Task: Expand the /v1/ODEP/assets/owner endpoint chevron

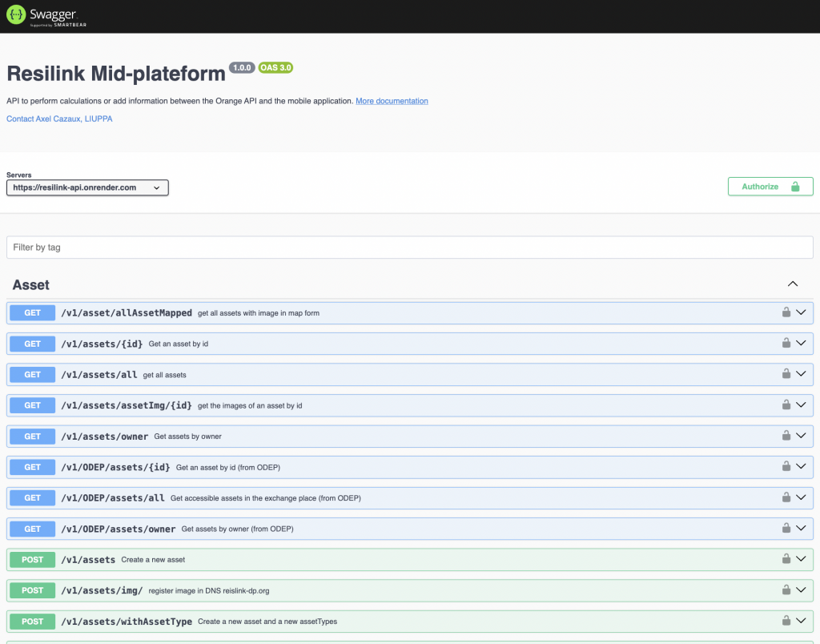Action: 801,529
